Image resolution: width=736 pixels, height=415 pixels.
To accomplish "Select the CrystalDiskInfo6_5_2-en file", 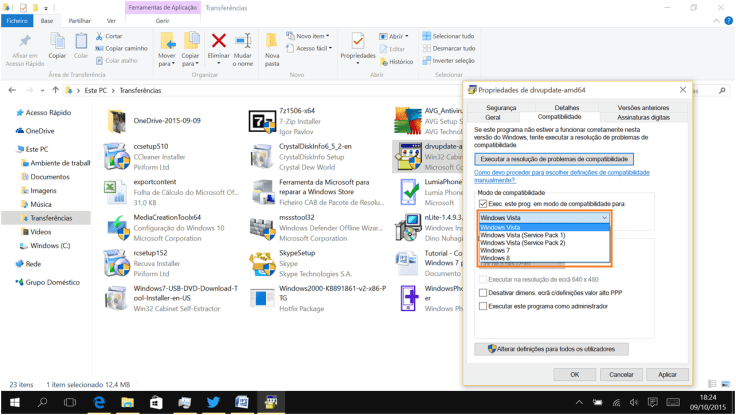I will click(x=262, y=156).
